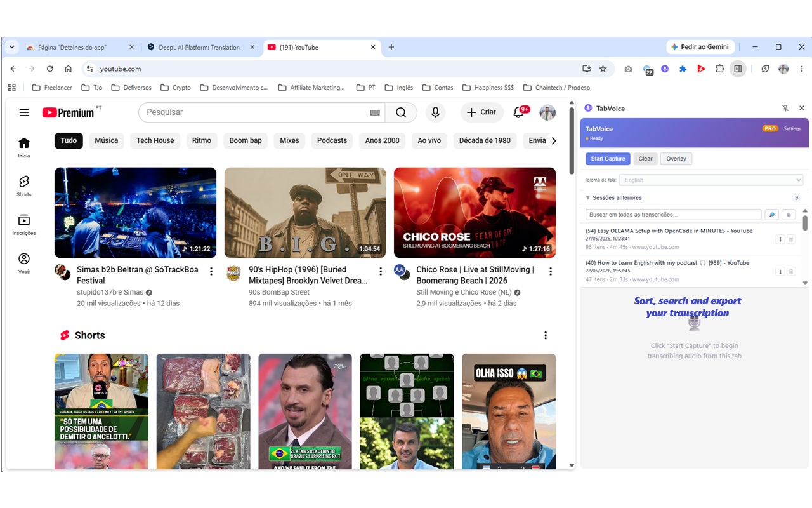Open the on-screen keyboard icon in the search box
This screenshot has height=508, width=812.
click(x=375, y=112)
